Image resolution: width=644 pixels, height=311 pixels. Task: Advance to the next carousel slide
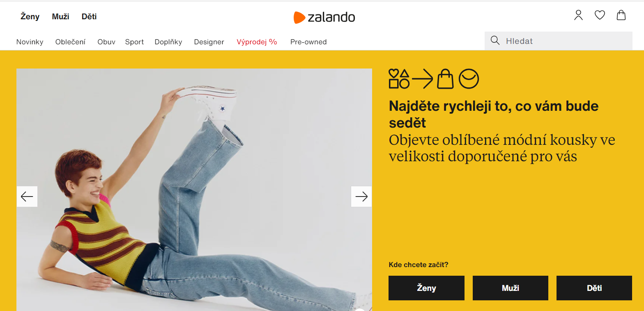point(361,197)
